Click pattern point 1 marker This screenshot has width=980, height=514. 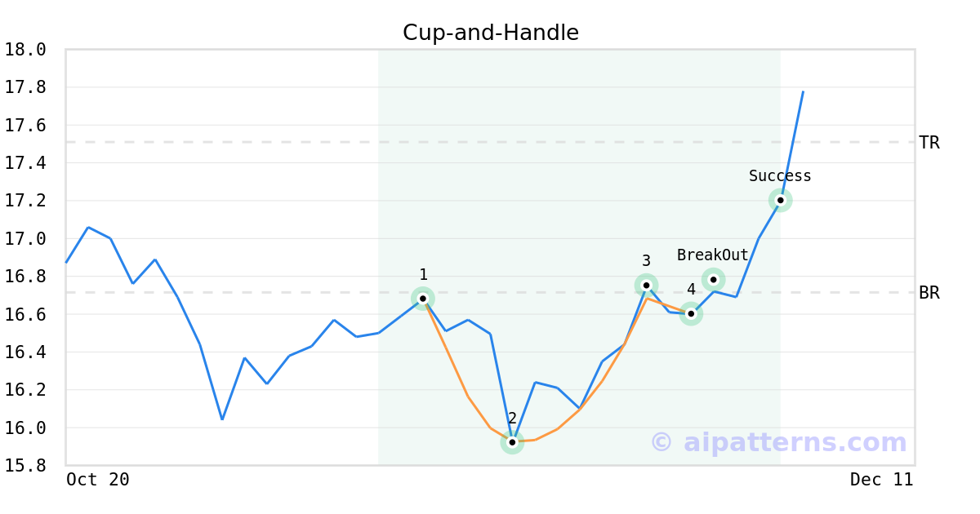[x=423, y=298]
